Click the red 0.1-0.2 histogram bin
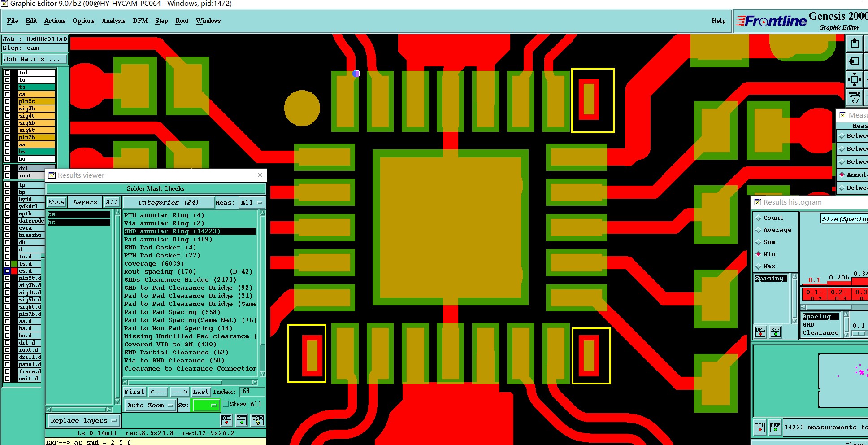Viewport: 868px width, 445px height. click(814, 294)
